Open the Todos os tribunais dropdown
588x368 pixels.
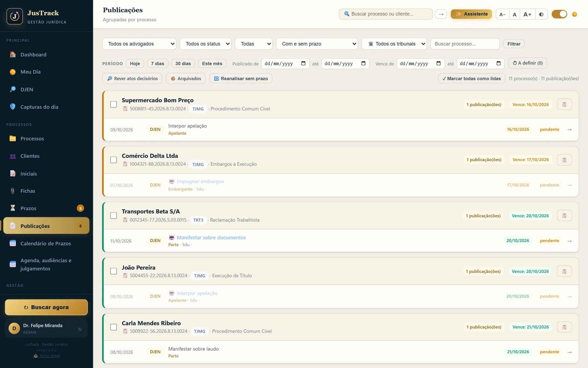pos(394,44)
